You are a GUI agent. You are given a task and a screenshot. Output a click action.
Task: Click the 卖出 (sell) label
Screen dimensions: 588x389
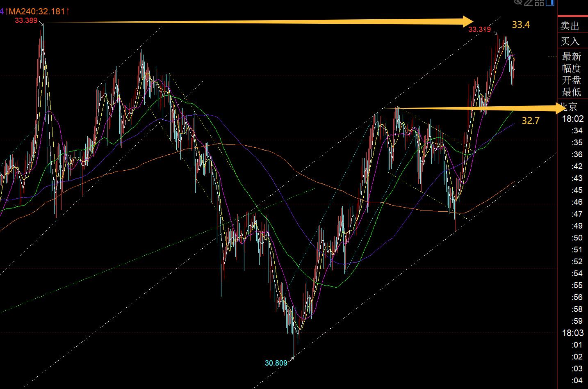pyautogui.click(x=570, y=26)
